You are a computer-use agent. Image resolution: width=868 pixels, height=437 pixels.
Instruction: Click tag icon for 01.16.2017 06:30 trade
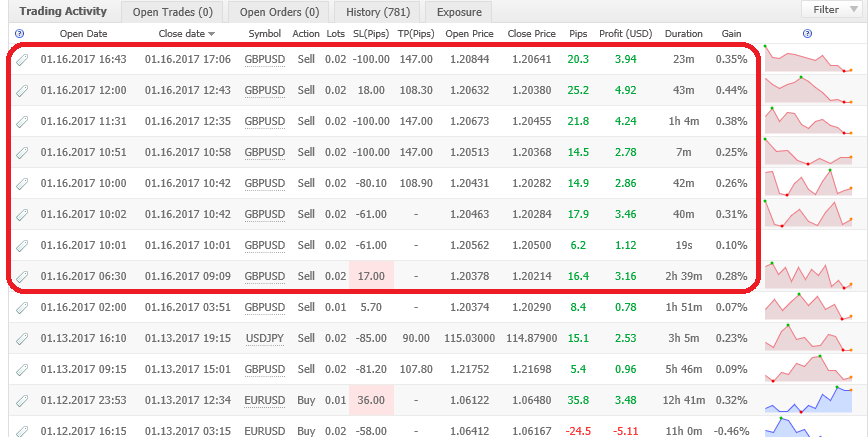click(22, 276)
